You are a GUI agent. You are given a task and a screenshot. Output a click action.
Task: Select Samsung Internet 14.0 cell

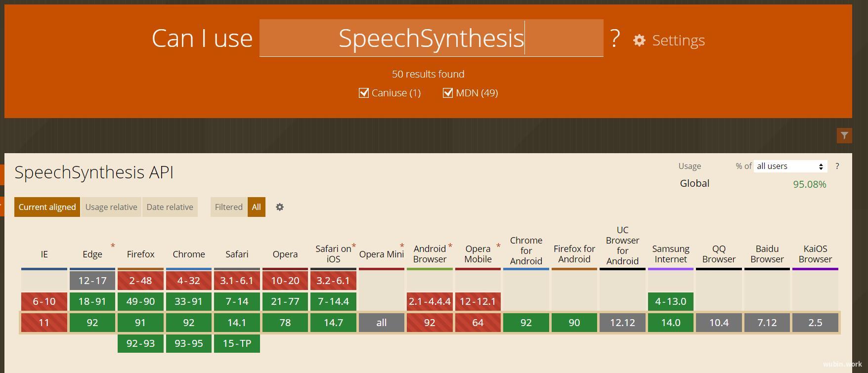pyautogui.click(x=671, y=323)
